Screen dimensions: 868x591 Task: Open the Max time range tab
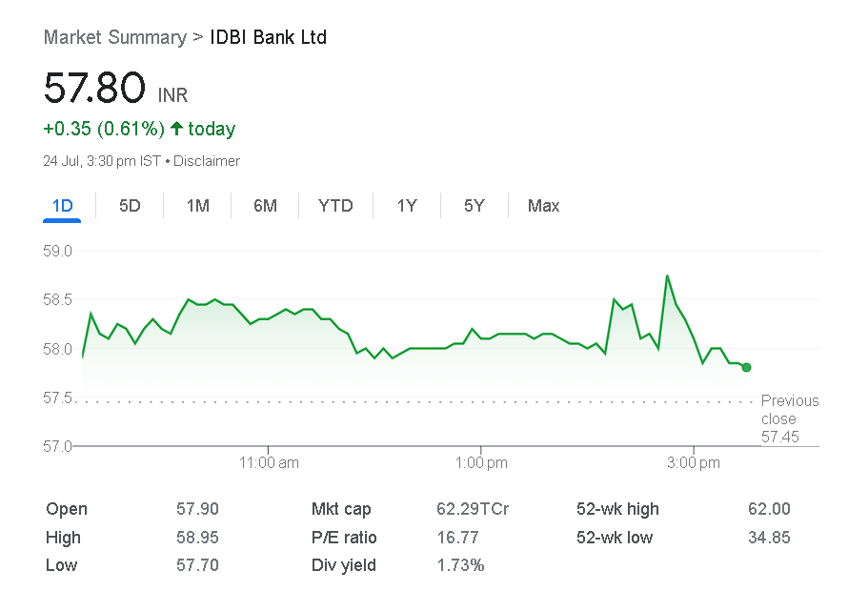click(x=543, y=206)
